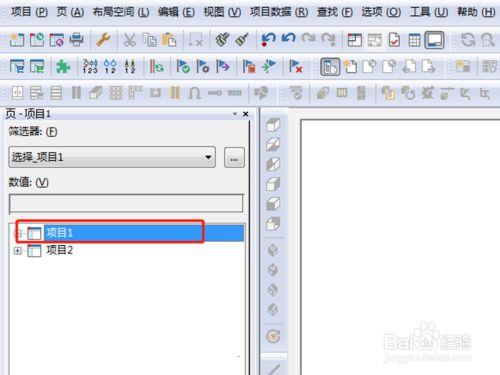Click the Close project toolbar icon
The width and height of the screenshot is (500, 375).
(x=57, y=40)
